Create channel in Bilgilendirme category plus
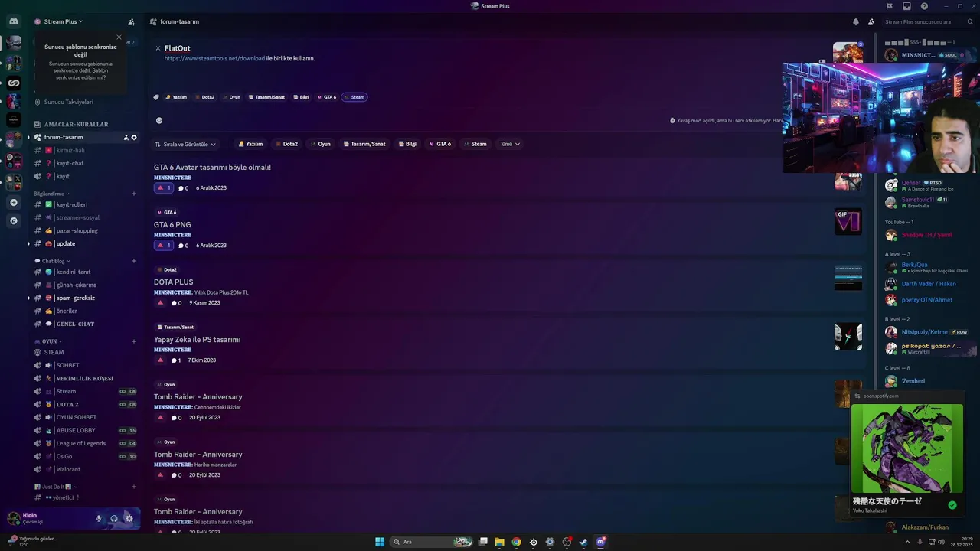The height and width of the screenshot is (551, 980). click(x=134, y=194)
